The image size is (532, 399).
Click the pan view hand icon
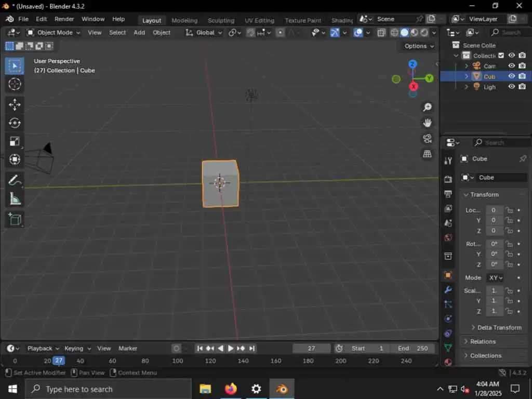(427, 123)
